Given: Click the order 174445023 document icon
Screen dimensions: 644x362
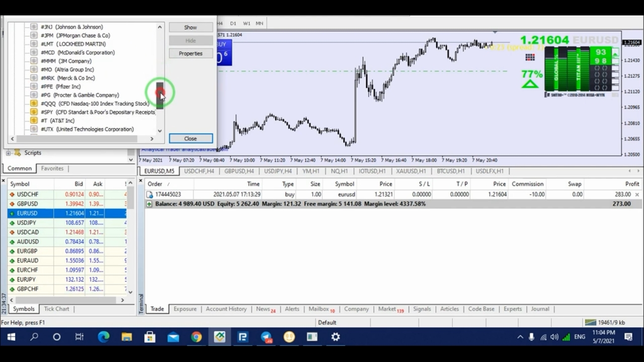Looking at the screenshot, I should [x=149, y=195].
